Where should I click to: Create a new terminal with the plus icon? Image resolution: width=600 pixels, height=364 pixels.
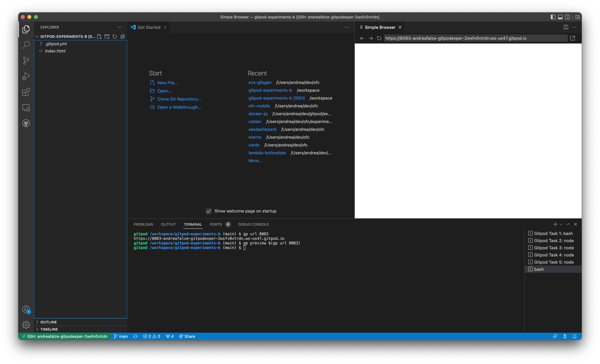(555, 224)
